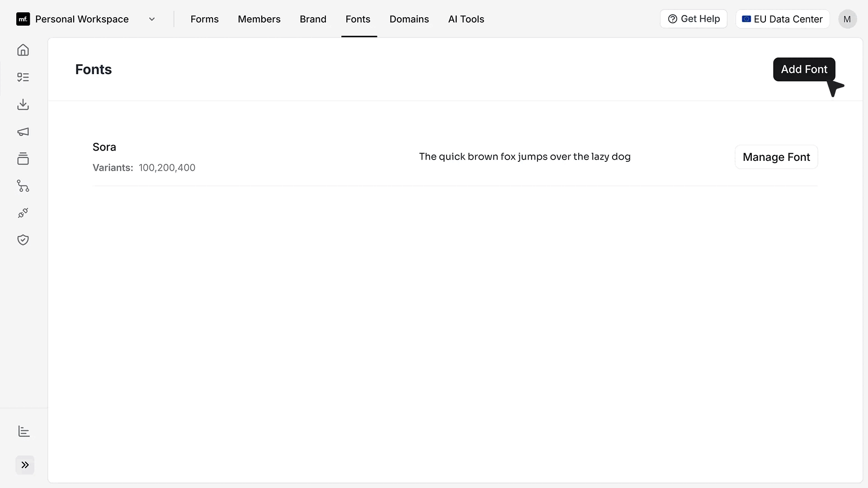The height and width of the screenshot is (488, 868).
Task: Click the download icon in the sidebar
Action: point(23,104)
